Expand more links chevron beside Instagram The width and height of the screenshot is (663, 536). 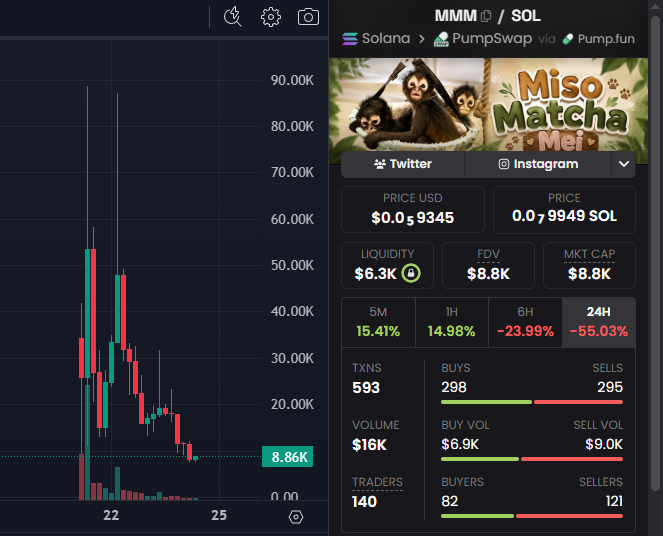coord(624,164)
